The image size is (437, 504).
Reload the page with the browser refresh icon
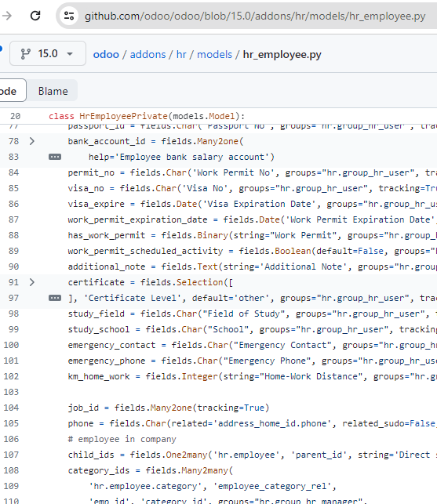pos(35,16)
